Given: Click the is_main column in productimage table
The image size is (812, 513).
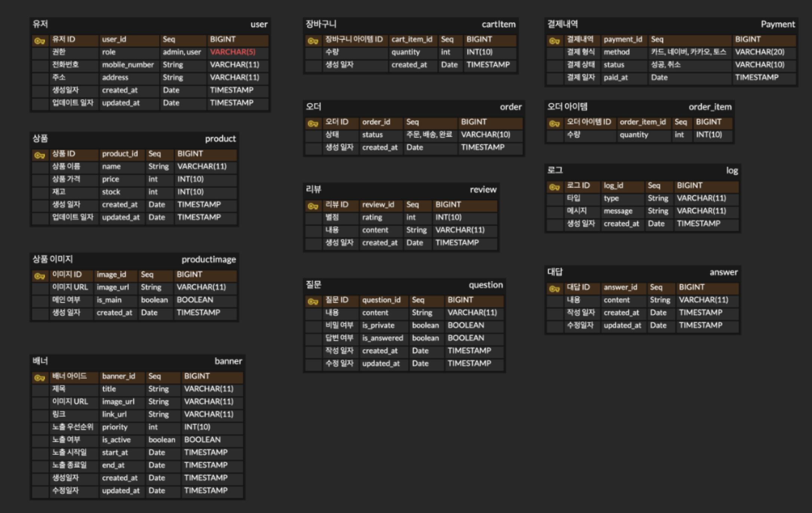Looking at the screenshot, I should (109, 300).
